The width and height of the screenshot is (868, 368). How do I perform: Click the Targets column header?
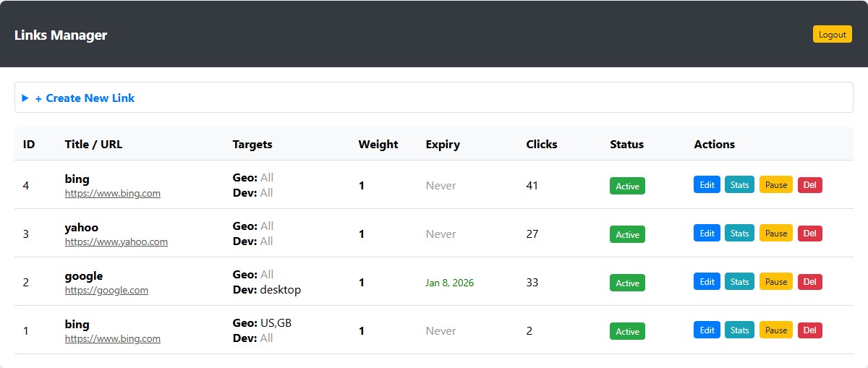click(252, 144)
